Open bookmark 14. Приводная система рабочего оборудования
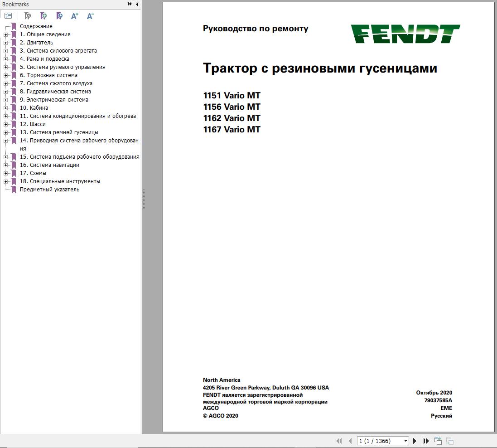Image resolution: width=497 pixels, height=448 pixels. click(79, 144)
